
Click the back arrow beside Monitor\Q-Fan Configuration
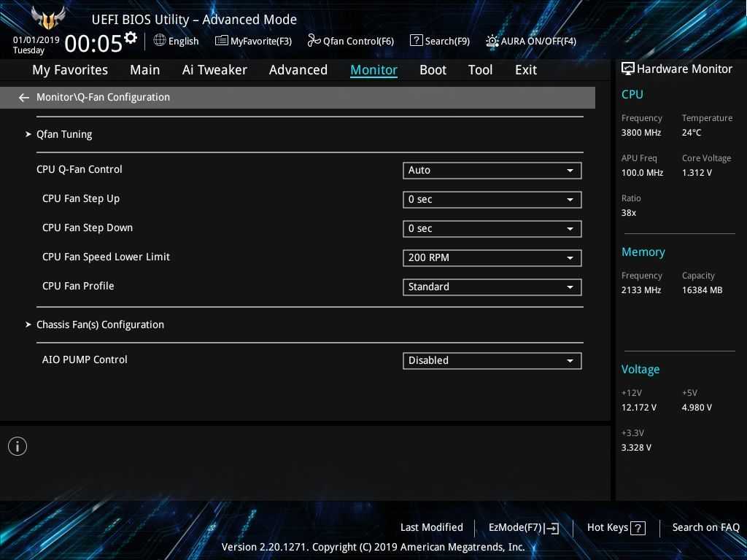coord(24,98)
